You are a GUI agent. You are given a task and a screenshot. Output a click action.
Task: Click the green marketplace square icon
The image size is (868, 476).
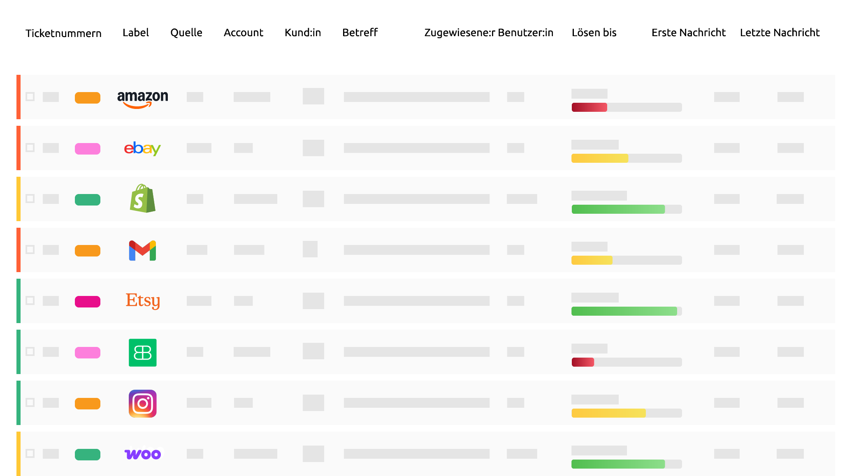(x=142, y=352)
